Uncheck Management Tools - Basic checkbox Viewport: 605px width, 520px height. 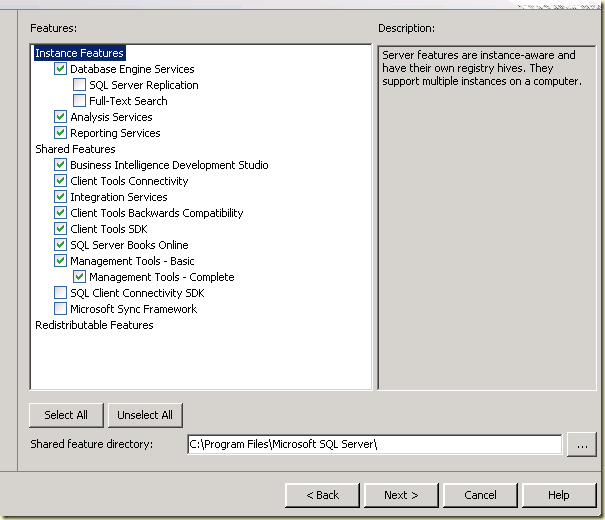(x=60, y=261)
